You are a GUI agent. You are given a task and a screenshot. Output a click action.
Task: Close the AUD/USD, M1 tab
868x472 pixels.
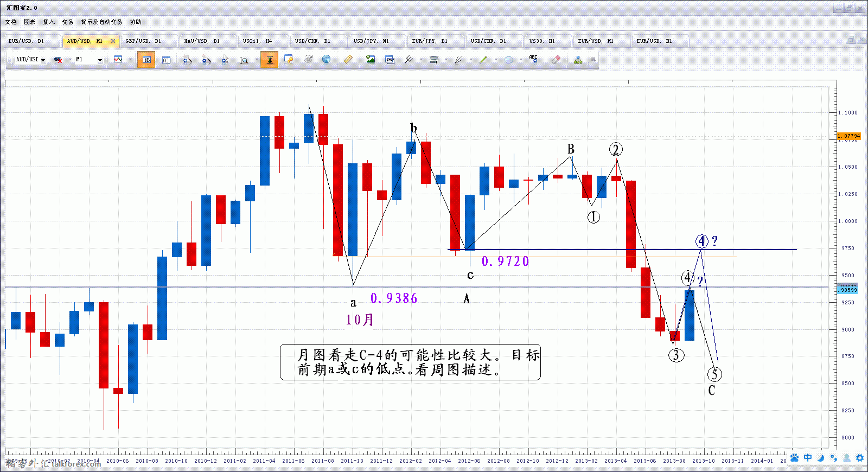coord(113,41)
